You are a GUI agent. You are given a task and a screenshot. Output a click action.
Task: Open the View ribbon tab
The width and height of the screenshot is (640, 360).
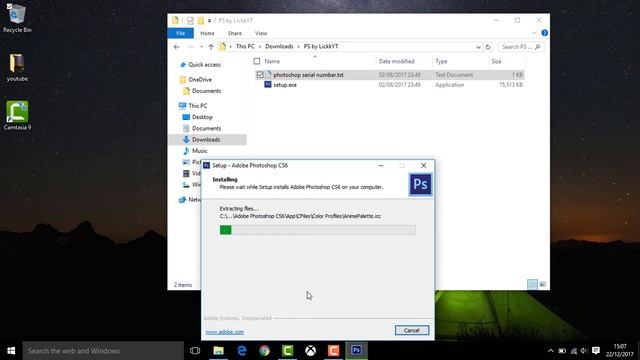point(261,33)
